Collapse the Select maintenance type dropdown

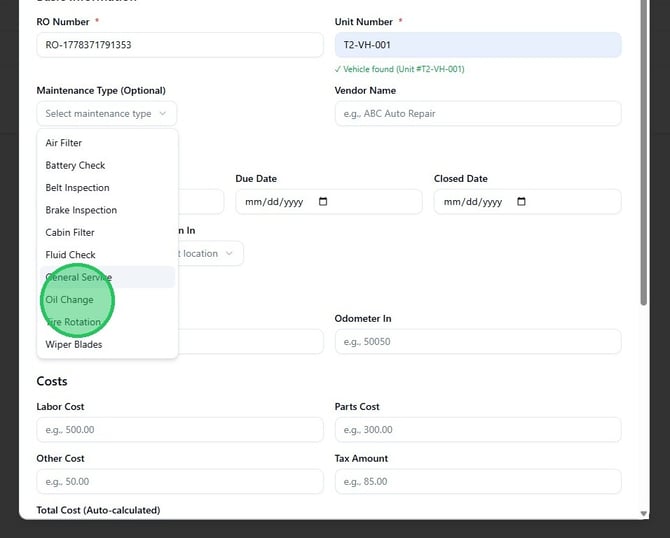click(106, 114)
